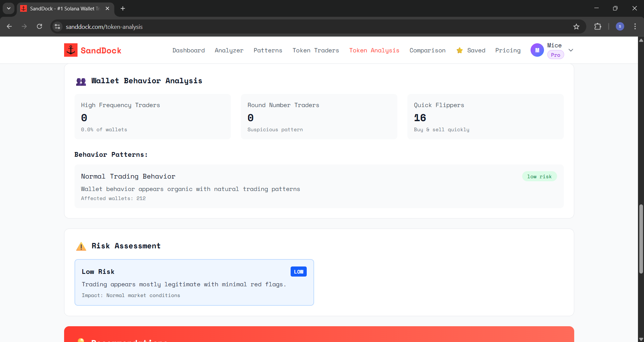Open the Patterns nav link
This screenshot has width=644, height=342.
tap(268, 50)
